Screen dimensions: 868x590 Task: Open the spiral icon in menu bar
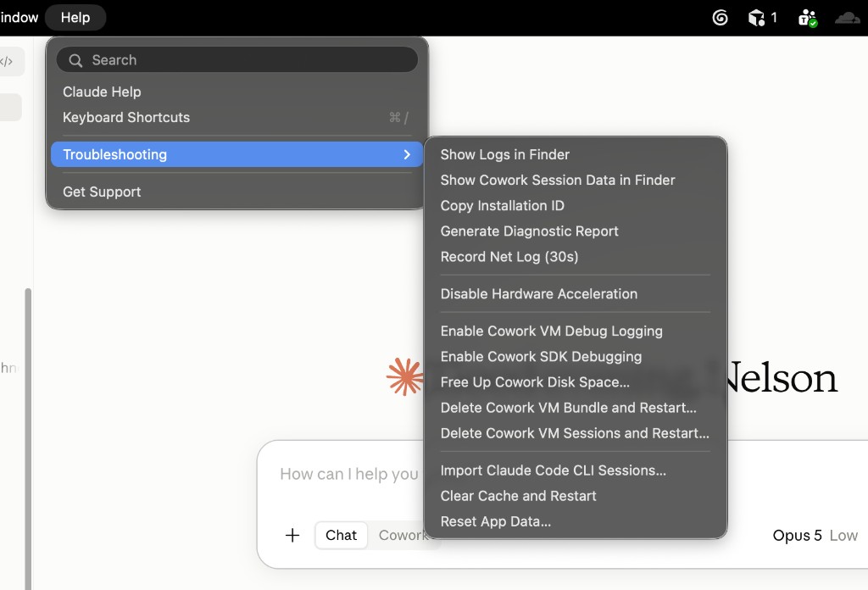point(720,18)
